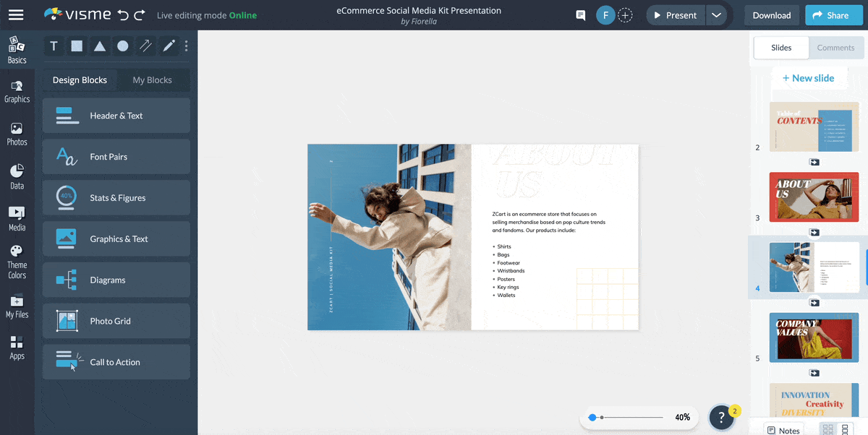Open the toolbar overflow via the three dots
Screen dimensions: 868x435
tap(186, 46)
